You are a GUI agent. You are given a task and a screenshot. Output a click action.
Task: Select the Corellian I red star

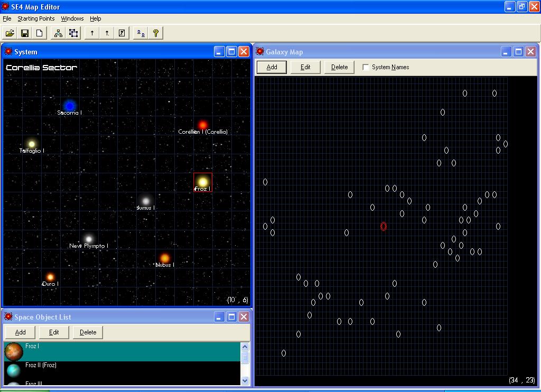(203, 125)
